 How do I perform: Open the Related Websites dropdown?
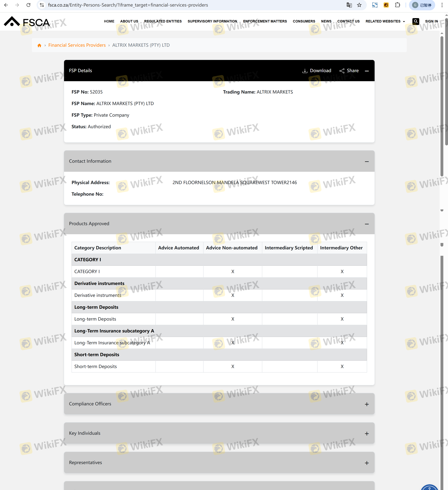(385, 21)
